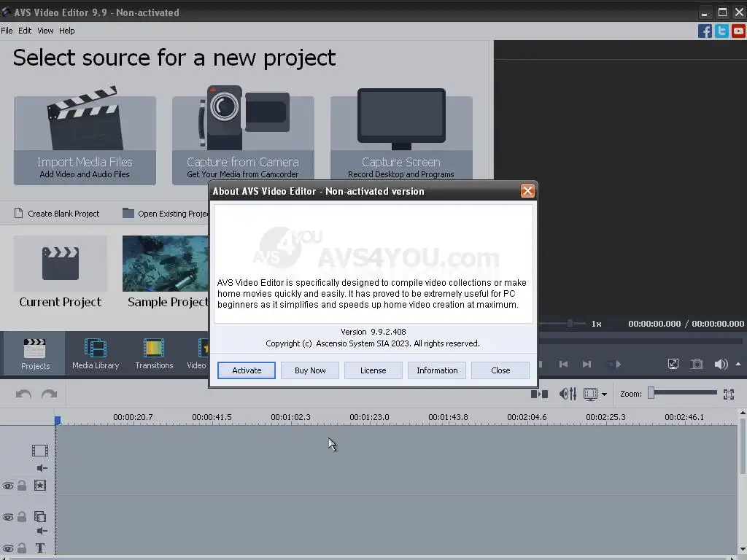Hide the text track eye icon
The height and width of the screenshot is (560, 747).
(x=8, y=548)
